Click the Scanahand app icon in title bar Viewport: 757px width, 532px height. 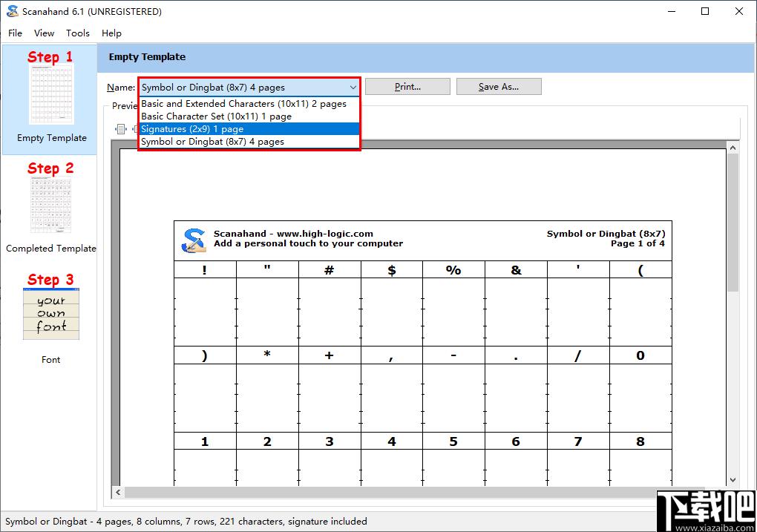point(12,11)
